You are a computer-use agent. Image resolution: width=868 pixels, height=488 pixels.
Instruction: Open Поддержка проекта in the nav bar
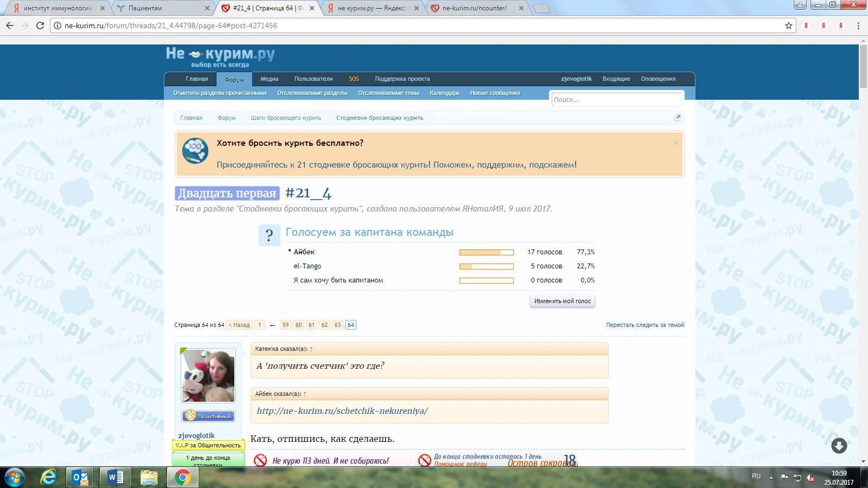(x=402, y=79)
